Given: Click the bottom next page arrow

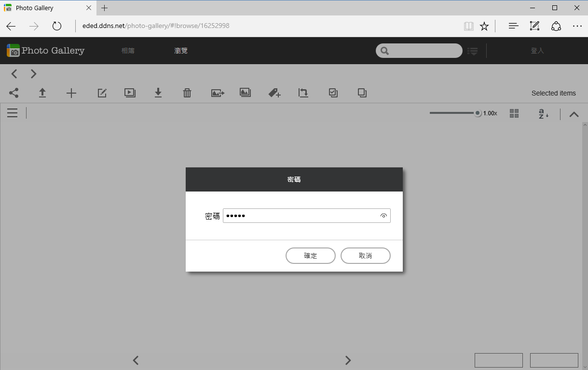Looking at the screenshot, I should coord(348,360).
